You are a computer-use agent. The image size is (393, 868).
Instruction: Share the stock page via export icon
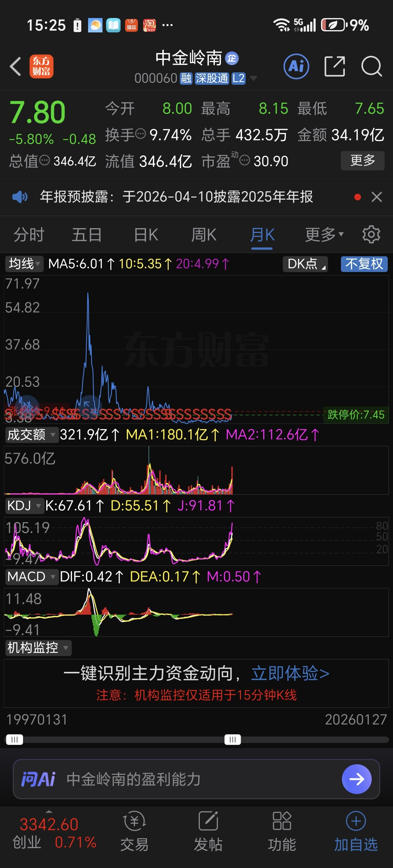pyautogui.click(x=335, y=66)
